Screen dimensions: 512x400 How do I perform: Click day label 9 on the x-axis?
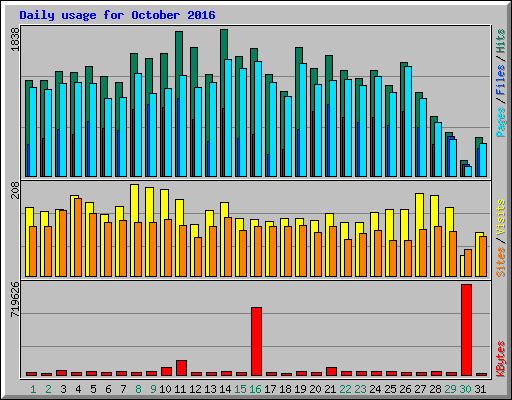153,389
